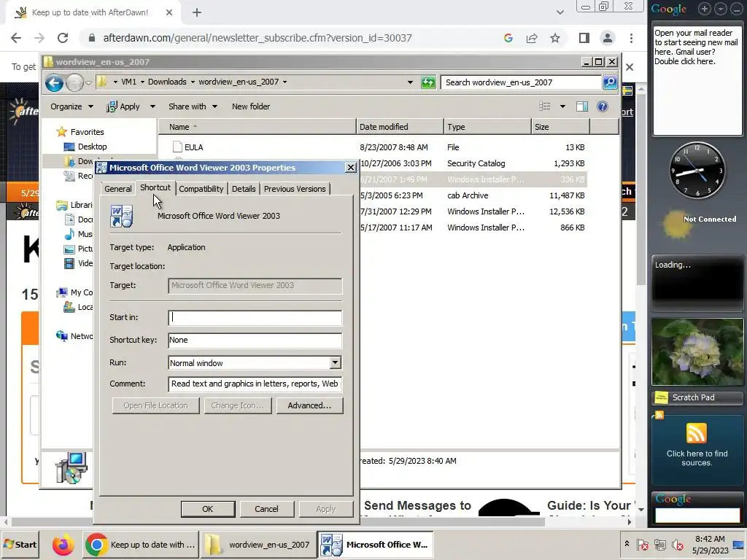Change the Explorer view icon
Image resolution: width=747 pixels, height=560 pixels.
[544, 106]
